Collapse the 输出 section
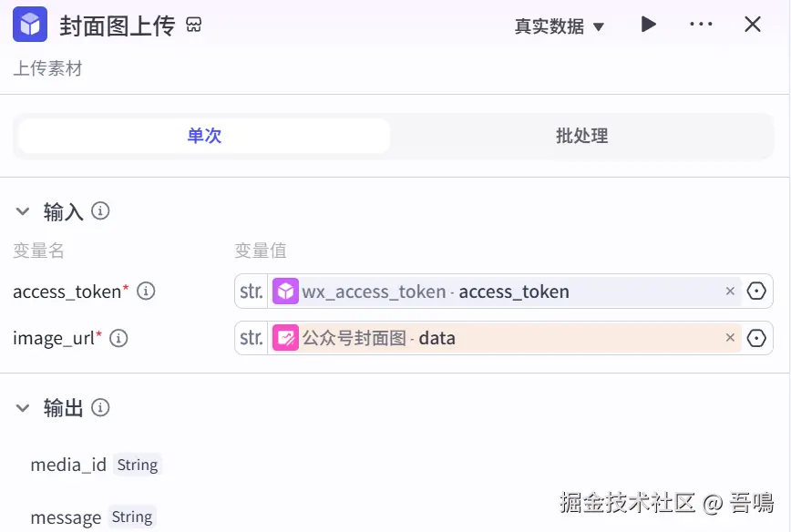Viewport: 791px width, 532px height. click(23, 407)
